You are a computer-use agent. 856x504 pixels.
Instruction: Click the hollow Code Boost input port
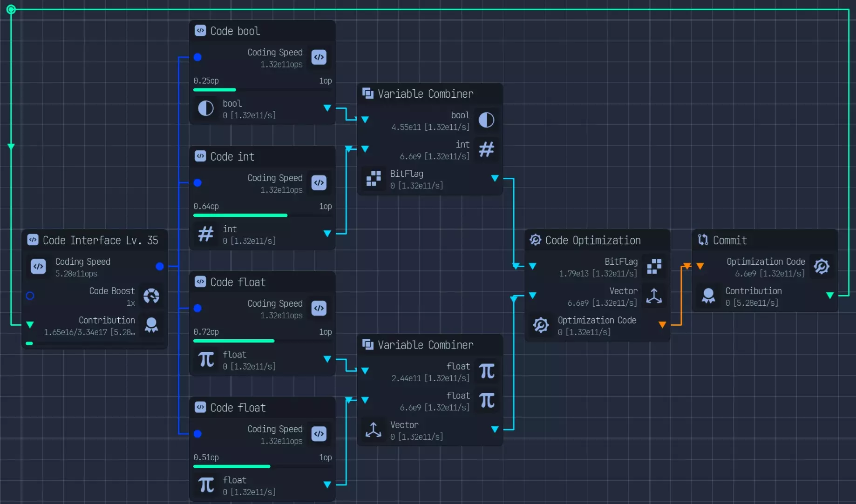point(30,296)
